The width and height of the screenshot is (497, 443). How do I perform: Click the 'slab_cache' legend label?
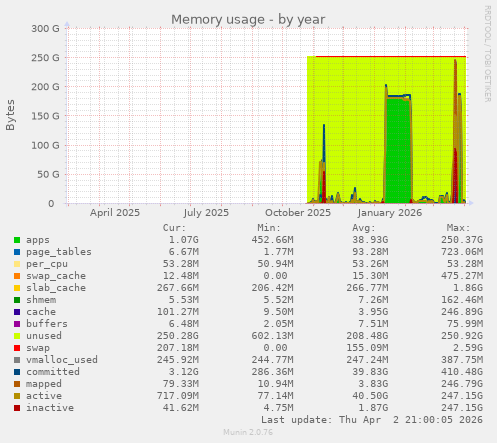coord(56,288)
